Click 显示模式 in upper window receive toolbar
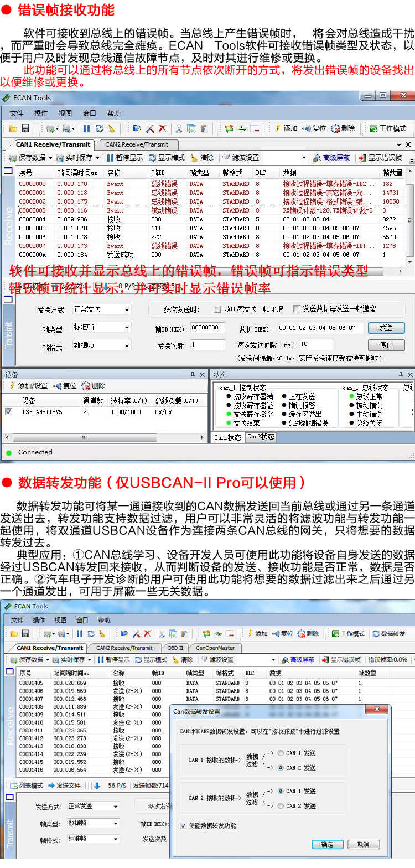The width and height of the screenshot is (415, 868). (167, 158)
